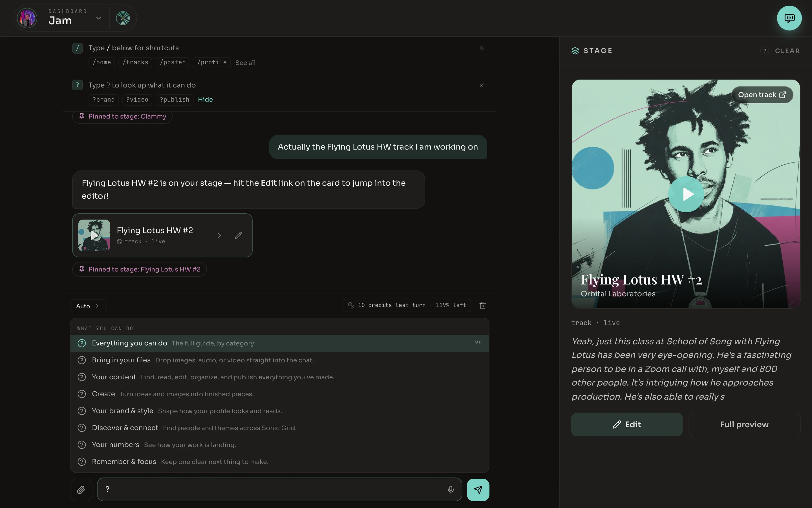This screenshot has width=812, height=508.
Task: Choose 'Your brand & style' row
Action: coord(279,411)
